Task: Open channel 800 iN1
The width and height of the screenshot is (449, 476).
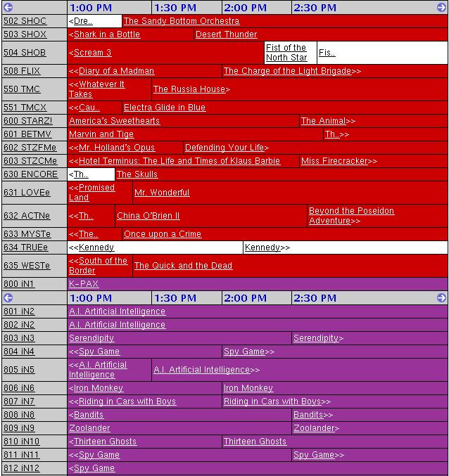Action: coord(18,283)
